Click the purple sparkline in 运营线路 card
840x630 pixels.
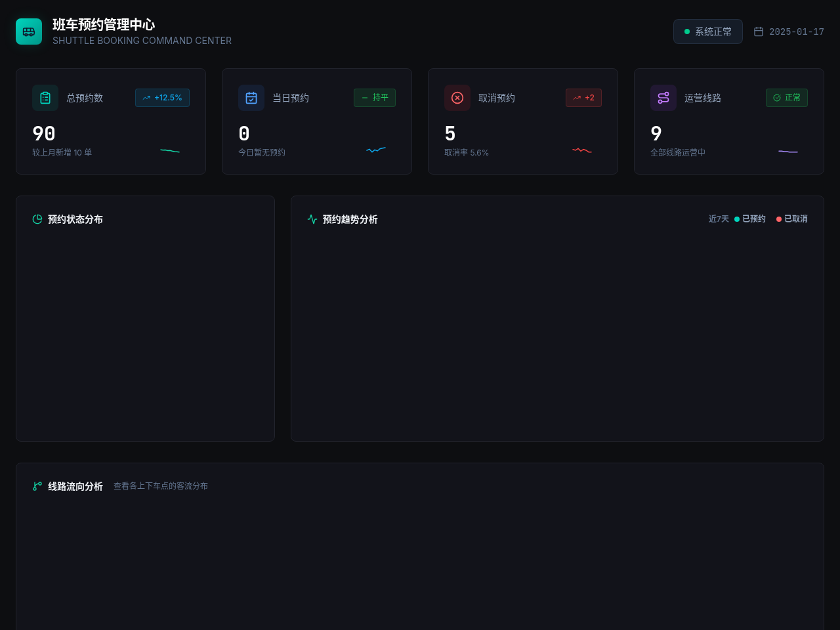[788, 152]
